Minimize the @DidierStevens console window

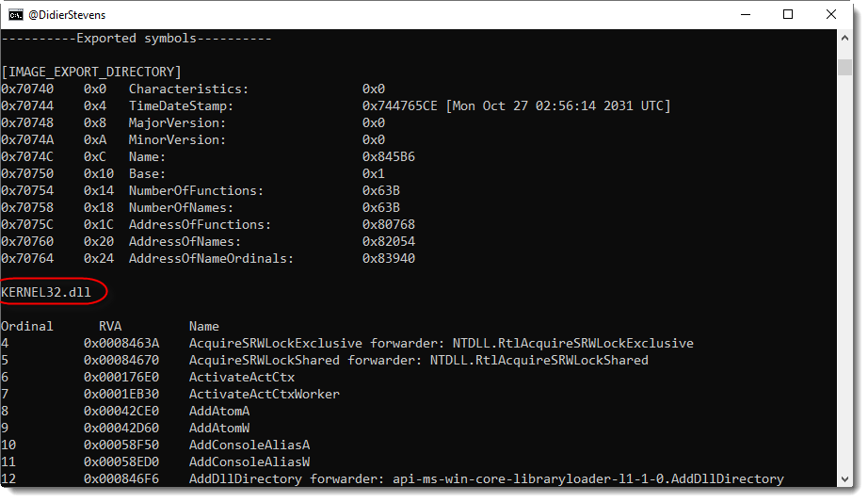745,14
